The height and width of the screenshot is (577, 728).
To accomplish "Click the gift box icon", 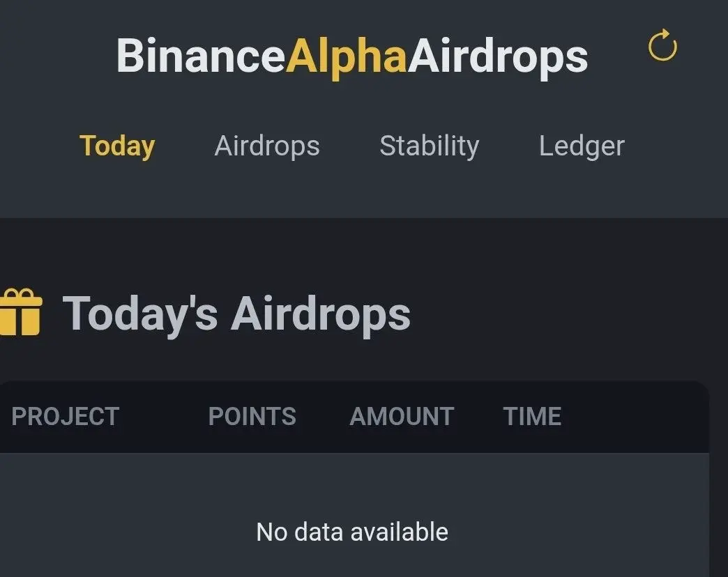I will (x=21, y=313).
